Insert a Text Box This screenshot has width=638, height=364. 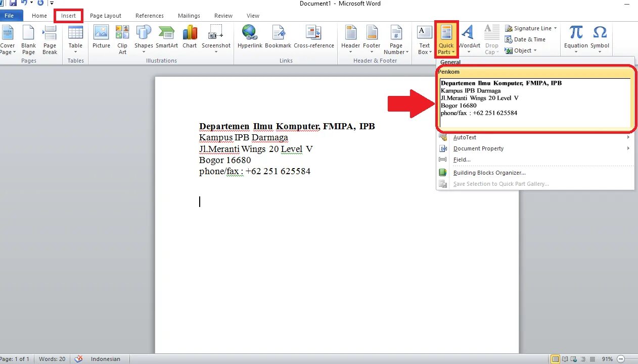pos(424,39)
